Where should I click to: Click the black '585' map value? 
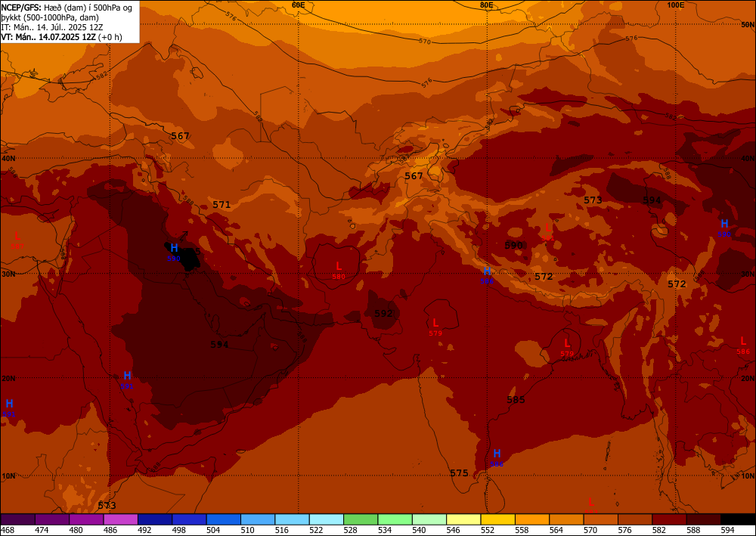(516, 399)
